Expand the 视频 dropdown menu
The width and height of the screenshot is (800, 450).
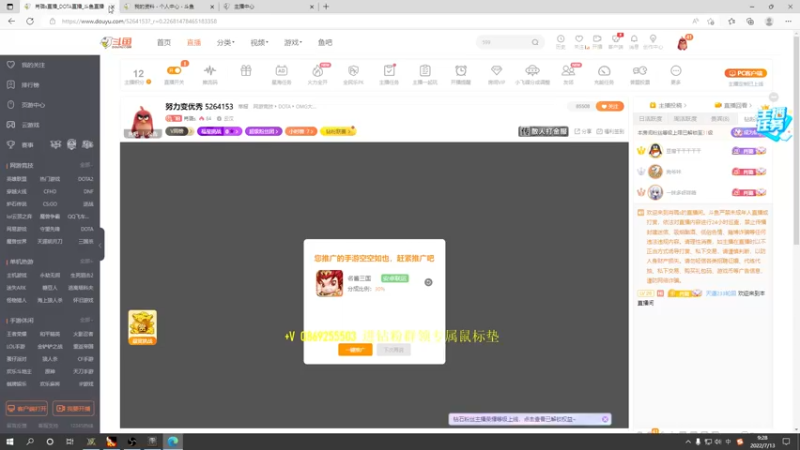pos(259,42)
